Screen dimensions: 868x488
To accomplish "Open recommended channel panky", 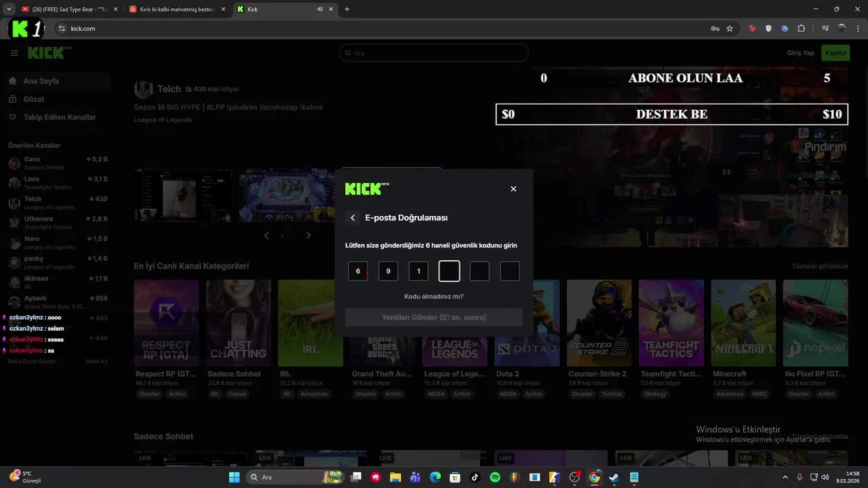I will (x=57, y=262).
